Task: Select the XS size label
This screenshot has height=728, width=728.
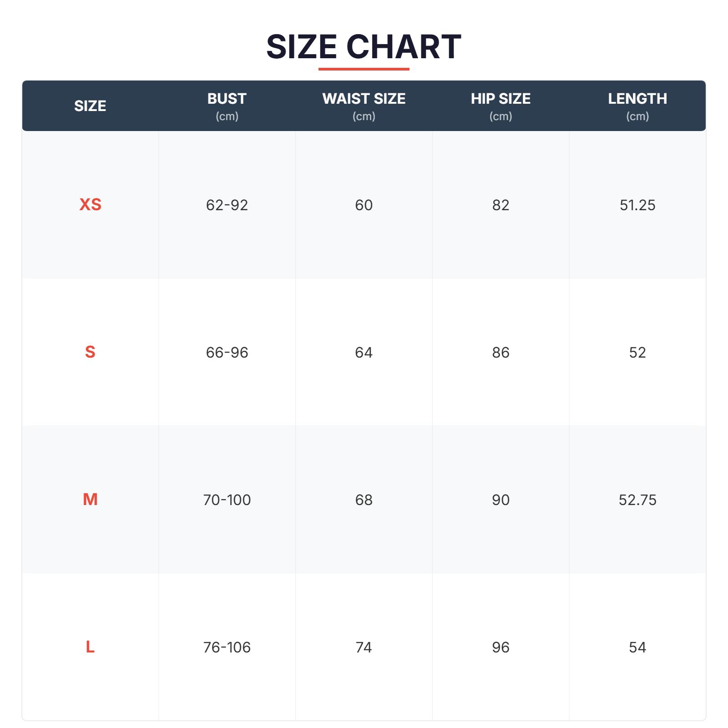Action: pos(90,205)
